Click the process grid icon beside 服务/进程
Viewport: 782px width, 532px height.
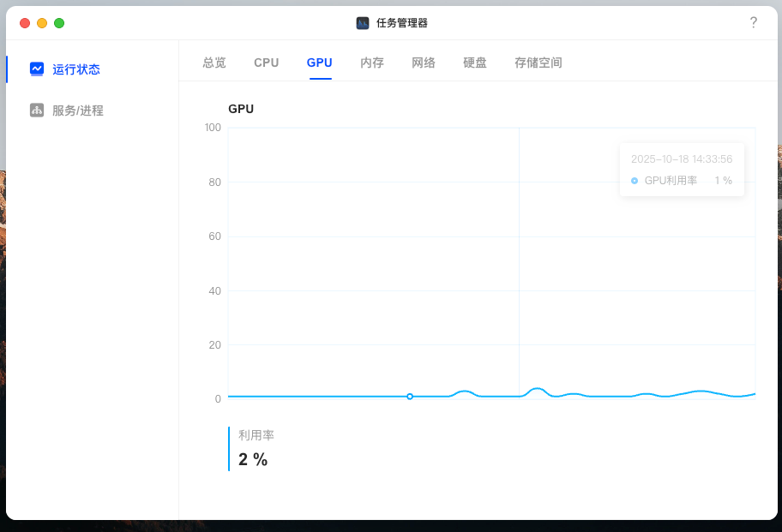(37, 110)
